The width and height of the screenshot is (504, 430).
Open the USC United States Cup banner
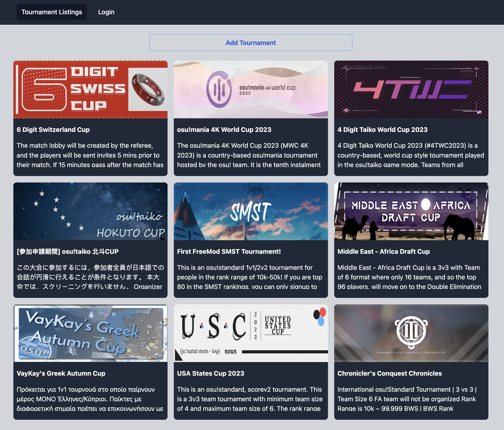click(x=250, y=333)
